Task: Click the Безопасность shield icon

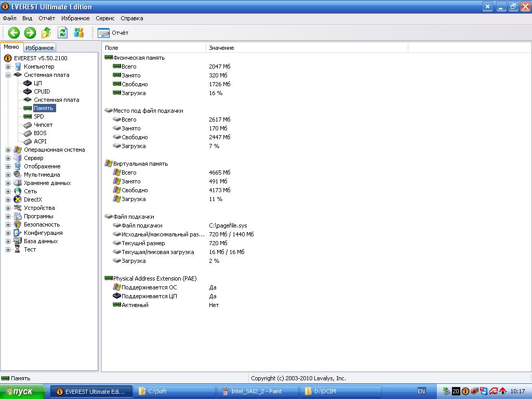Action: click(18, 224)
